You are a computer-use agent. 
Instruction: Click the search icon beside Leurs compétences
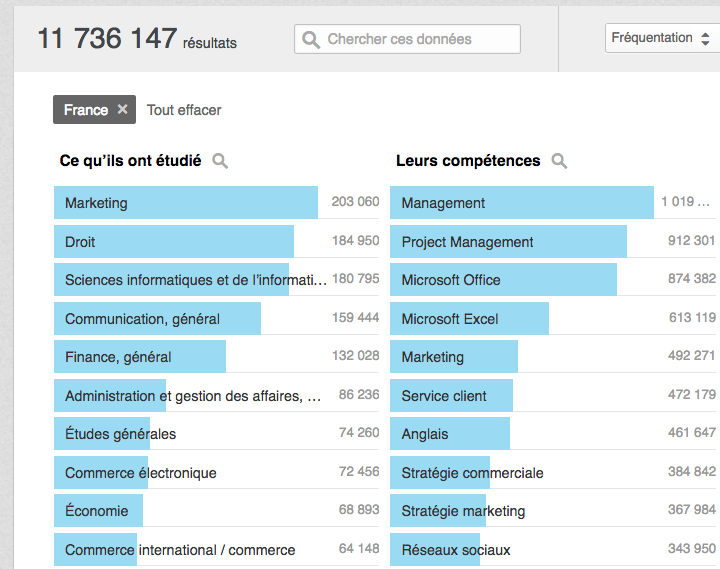tap(559, 161)
